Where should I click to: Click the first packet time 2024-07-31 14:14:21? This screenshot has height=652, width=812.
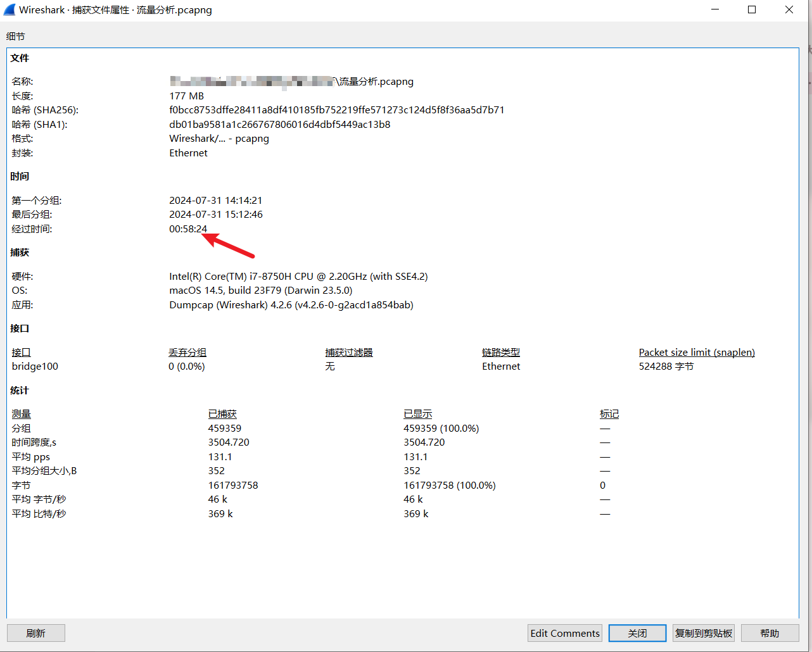[x=216, y=201]
